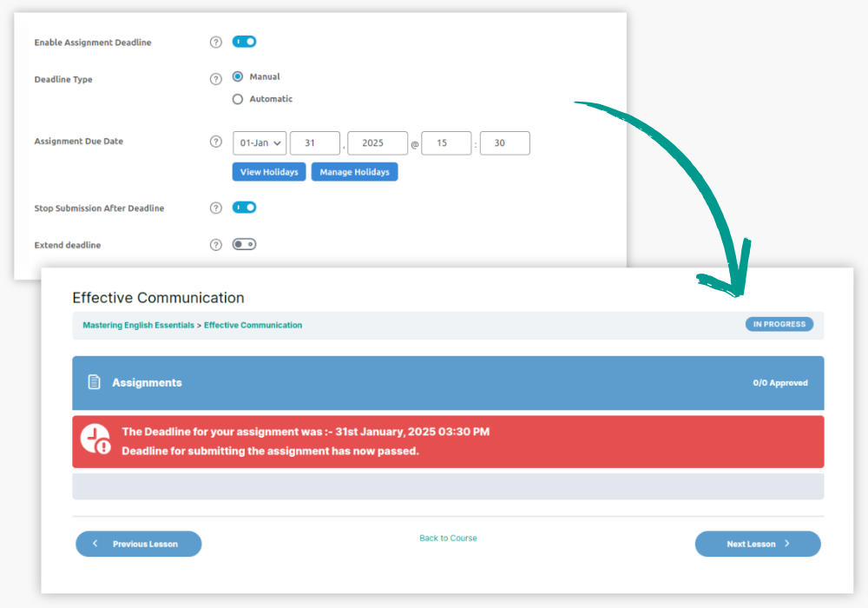This screenshot has width=868, height=608.
Task: Enable the Extend deadline toggle
Action: [244, 245]
